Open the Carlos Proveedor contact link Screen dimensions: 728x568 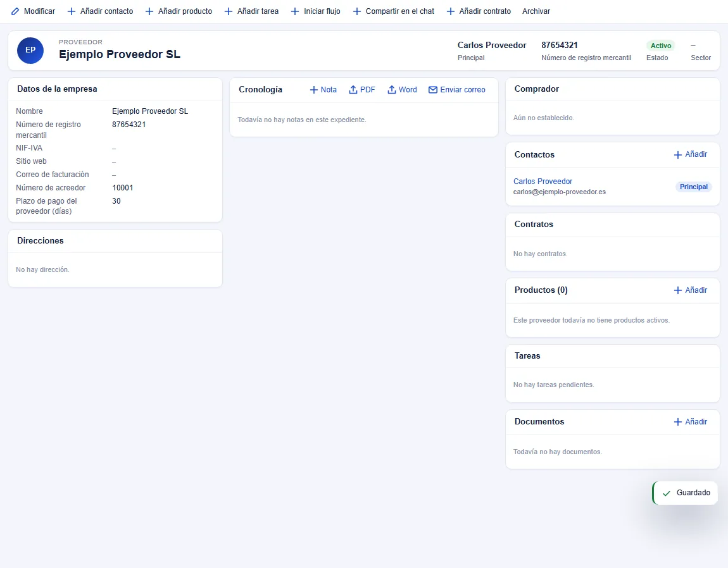(x=543, y=182)
